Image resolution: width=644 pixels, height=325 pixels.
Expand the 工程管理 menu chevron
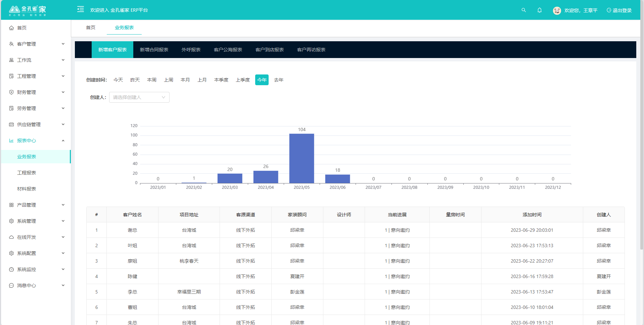pyautogui.click(x=63, y=76)
